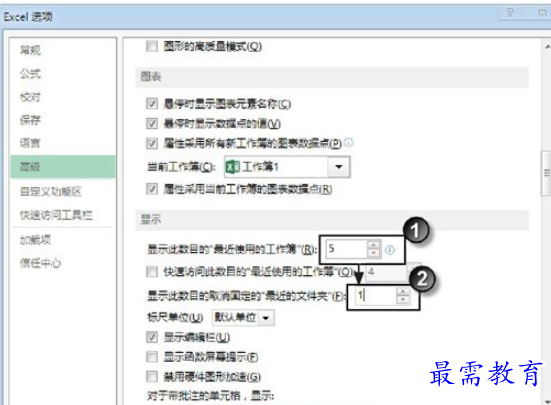Open the 当前工作簿 dropdown arrow
Screen dimensions: 551x405
point(338,167)
